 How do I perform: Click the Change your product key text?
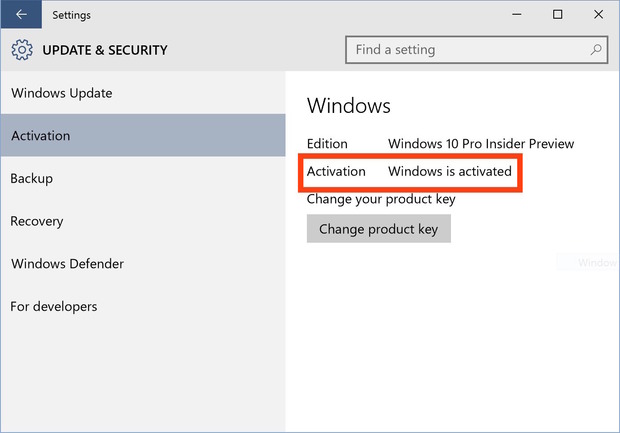click(x=381, y=198)
